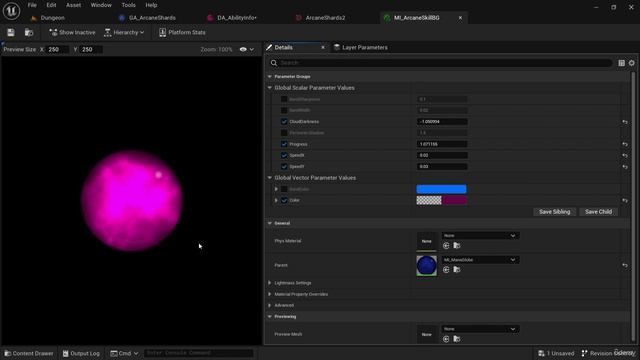
Task: Reset Color vector parameter to default
Action: pyautogui.click(x=624, y=200)
